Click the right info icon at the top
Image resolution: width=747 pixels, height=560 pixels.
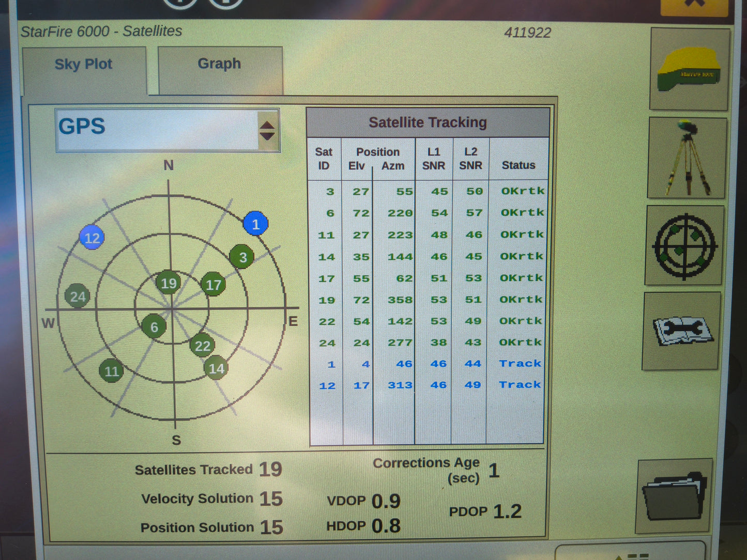click(226, 4)
